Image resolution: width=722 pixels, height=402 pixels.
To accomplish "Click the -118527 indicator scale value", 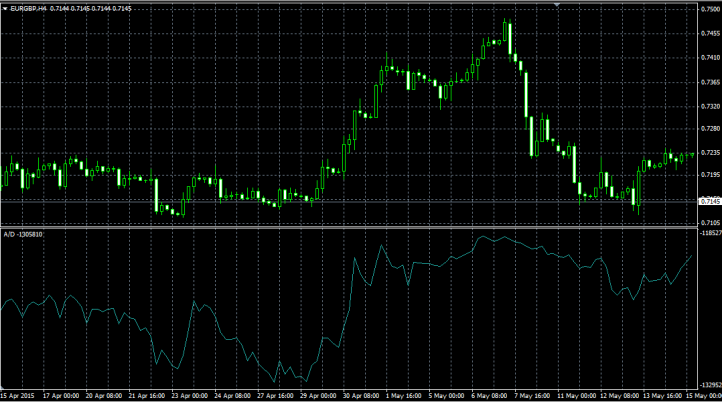I will 708,233.
